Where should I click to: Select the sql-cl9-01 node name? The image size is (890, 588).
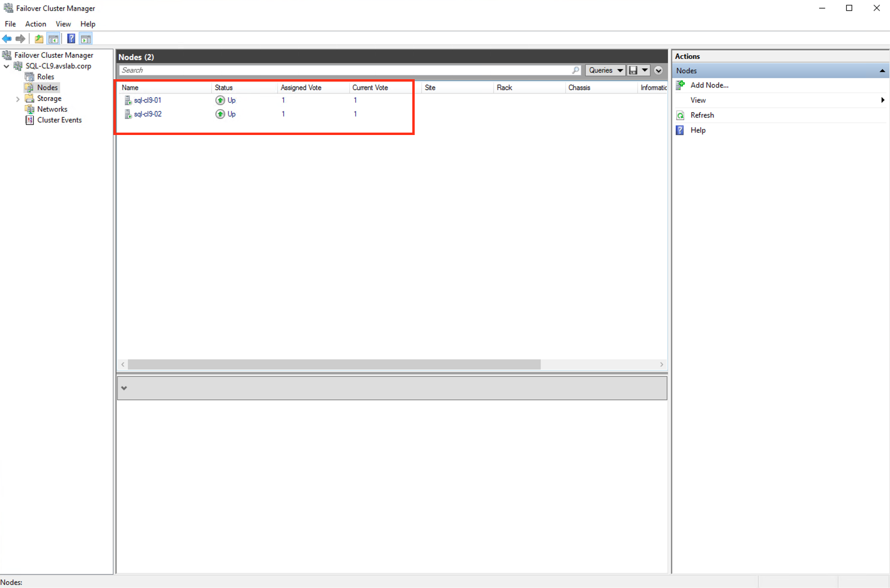148,100
